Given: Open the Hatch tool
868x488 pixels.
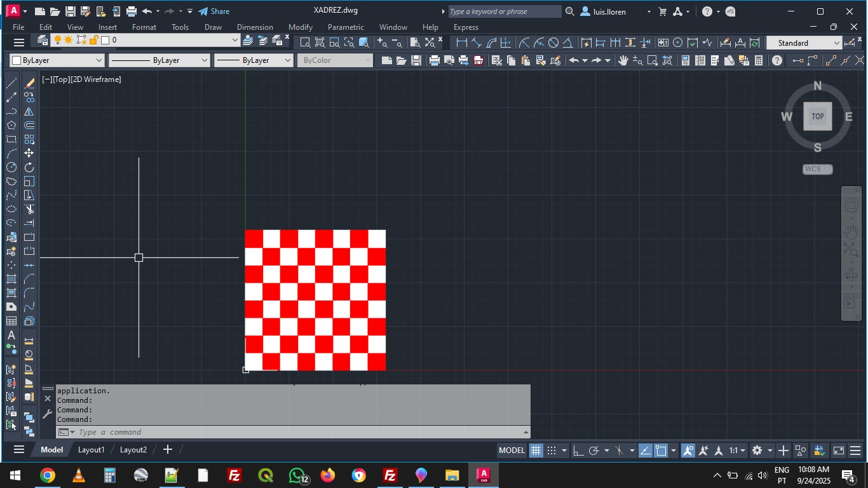Looking at the screenshot, I should pos(11,279).
